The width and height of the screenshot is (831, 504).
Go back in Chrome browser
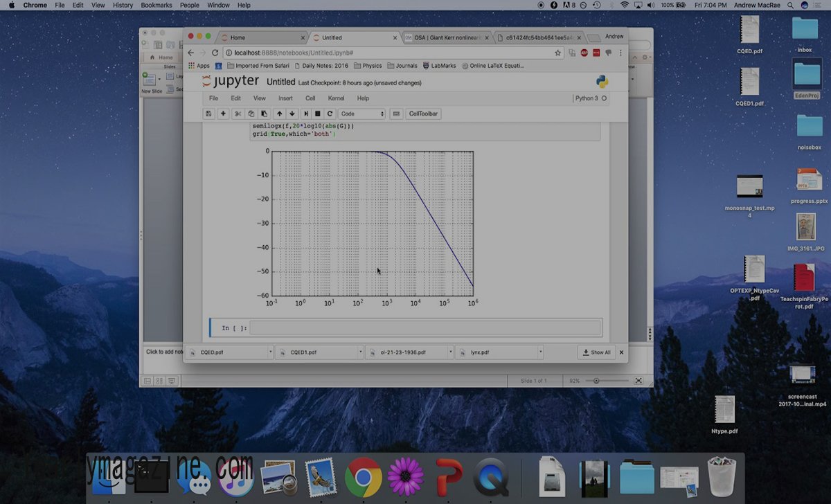tap(191, 53)
